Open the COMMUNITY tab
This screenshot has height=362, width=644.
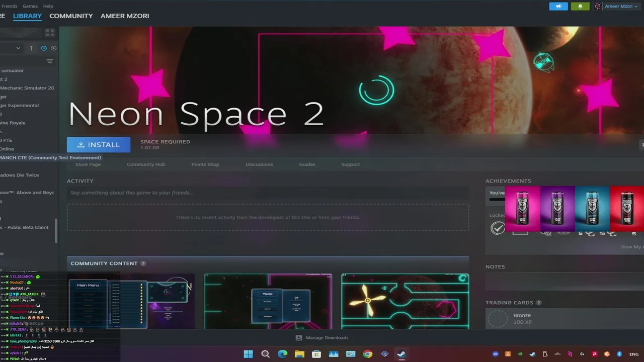pyautogui.click(x=71, y=16)
